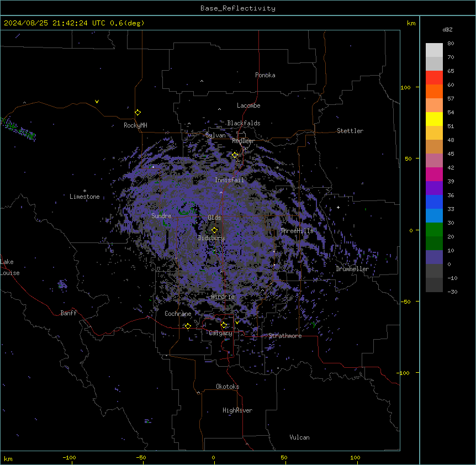The image size is (476, 465).
Task: Click the yellow diamond marker below Olds
Action: tap(214, 230)
